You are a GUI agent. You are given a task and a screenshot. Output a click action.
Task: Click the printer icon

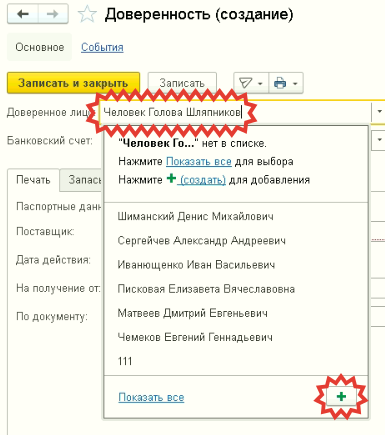(280, 83)
